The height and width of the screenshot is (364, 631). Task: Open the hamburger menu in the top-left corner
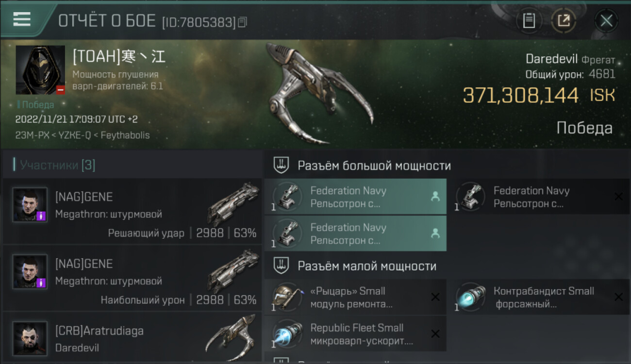[21, 19]
